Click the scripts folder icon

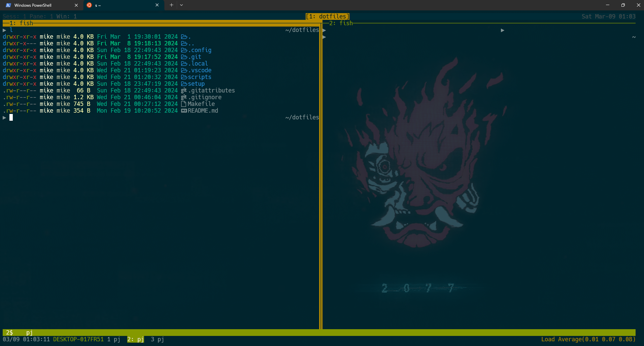click(184, 77)
